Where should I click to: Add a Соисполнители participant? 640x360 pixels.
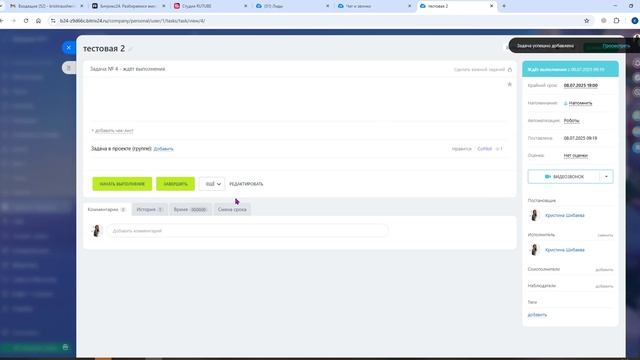pos(604,270)
